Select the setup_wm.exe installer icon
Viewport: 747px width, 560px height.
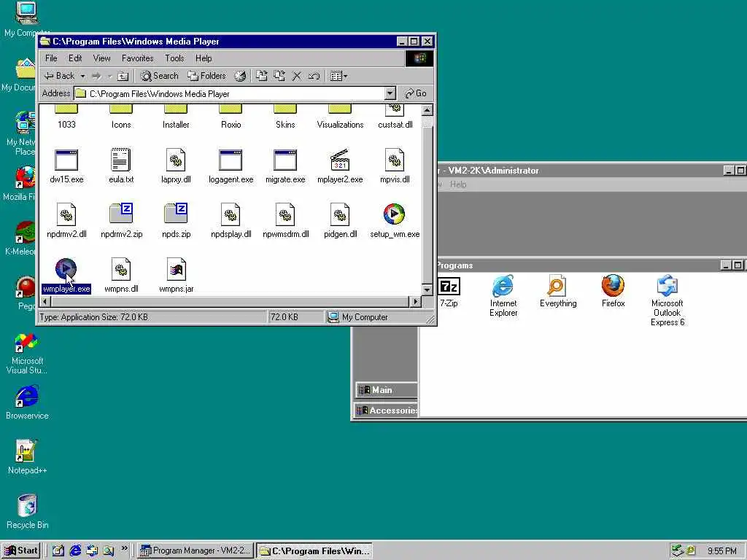pos(394,214)
